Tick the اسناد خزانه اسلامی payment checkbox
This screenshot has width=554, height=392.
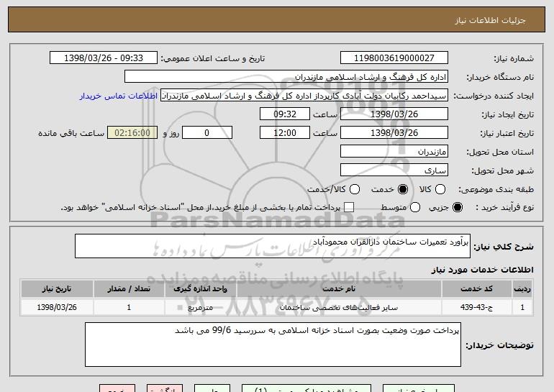click(x=349, y=208)
